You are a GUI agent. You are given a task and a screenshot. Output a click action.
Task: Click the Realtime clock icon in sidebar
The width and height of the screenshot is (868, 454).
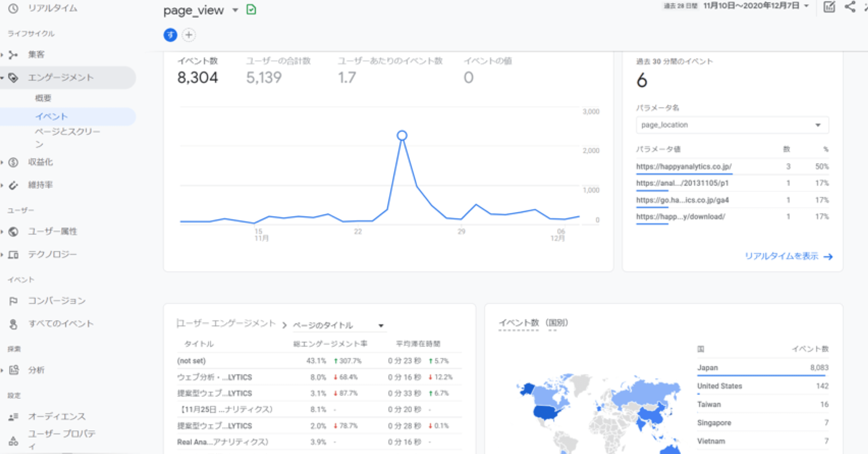tap(13, 8)
